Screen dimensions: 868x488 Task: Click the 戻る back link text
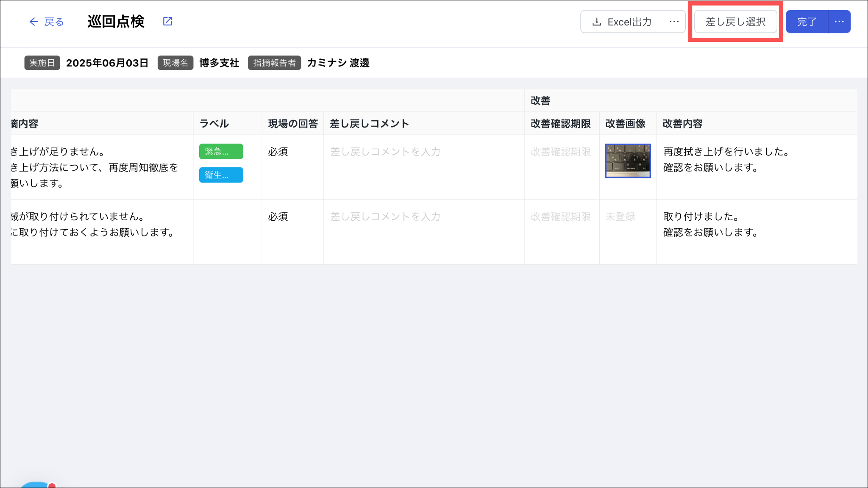[x=54, y=22]
